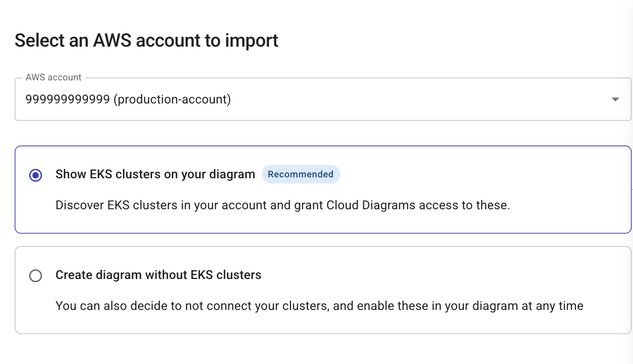Click the filled radio dot of the selected option
The height and width of the screenshot is (364, 633).
coord(36,175)
